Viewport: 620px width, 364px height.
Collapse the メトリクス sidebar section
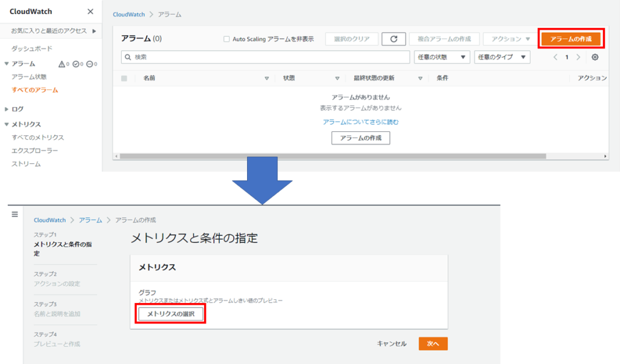click(x=6, y=124)
